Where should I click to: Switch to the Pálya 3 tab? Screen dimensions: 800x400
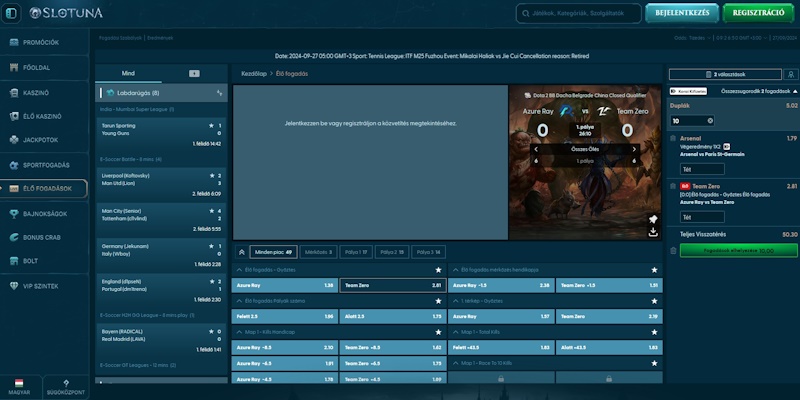pos(428,252)
